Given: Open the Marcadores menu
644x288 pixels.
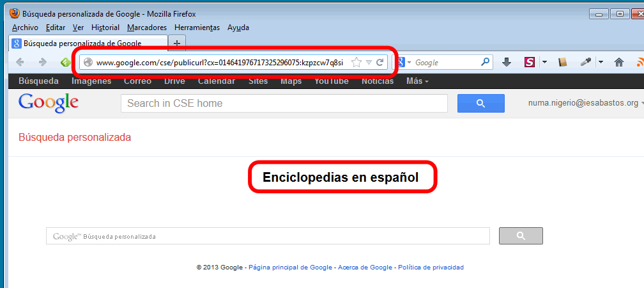Looking at the screenshot, I should [x=147, y=28].
